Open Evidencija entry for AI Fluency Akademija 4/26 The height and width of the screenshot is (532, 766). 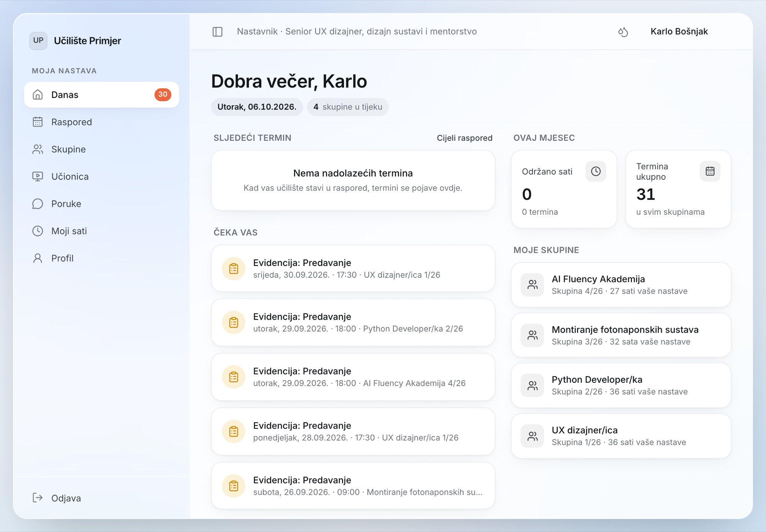(353, 377)
